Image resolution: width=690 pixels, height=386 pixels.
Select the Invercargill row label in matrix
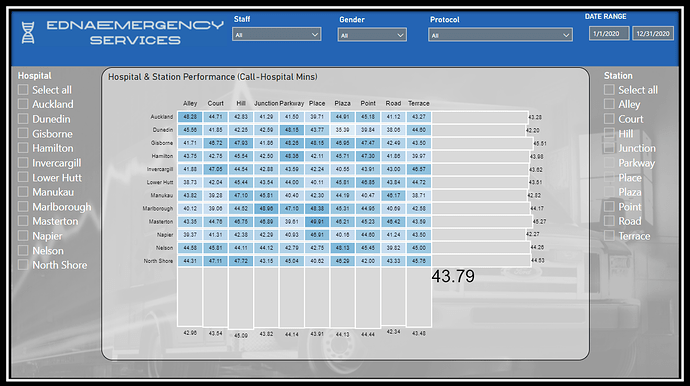point(160,169)
